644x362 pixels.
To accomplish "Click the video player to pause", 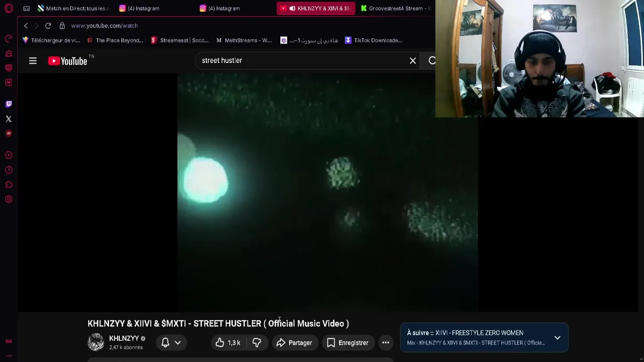I will tap(328, 192).
